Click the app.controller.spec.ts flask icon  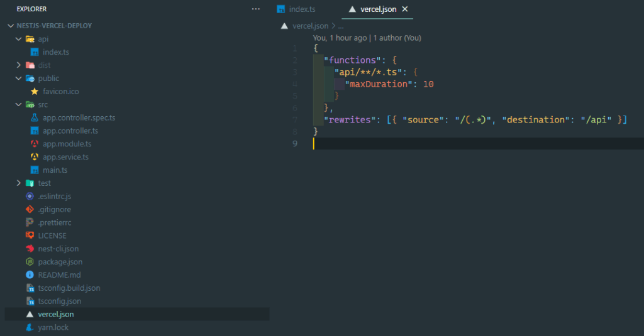pos(35,117)
